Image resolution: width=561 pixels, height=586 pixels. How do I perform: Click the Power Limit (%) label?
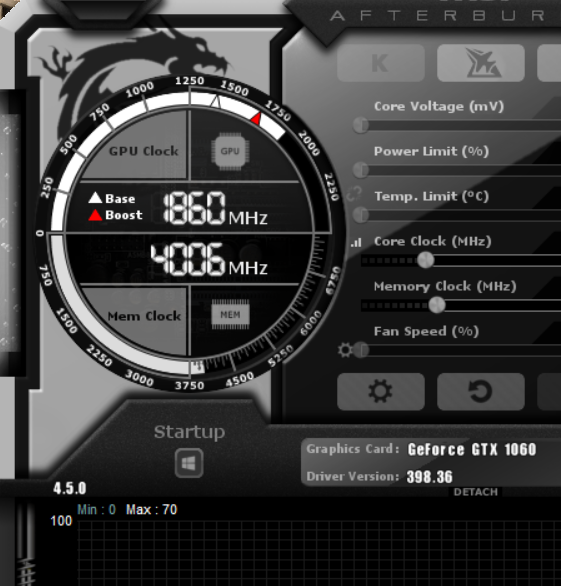[x=431, y=151]
